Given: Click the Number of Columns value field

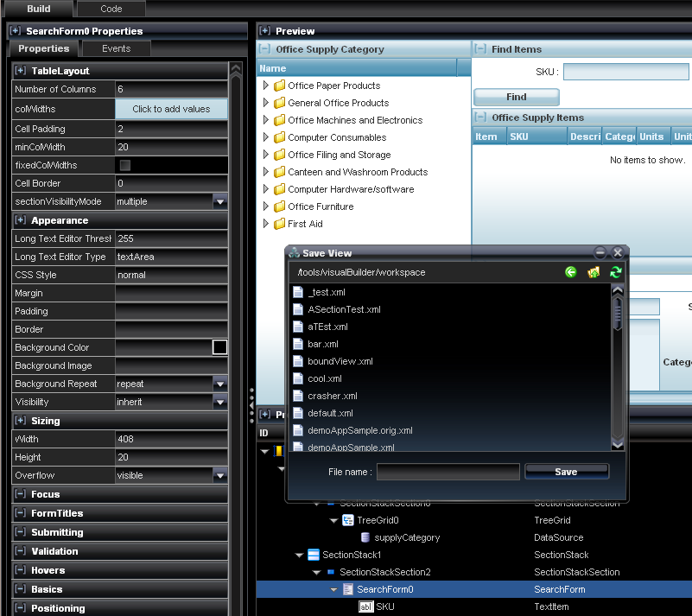Looking at the screenshot, I should [x=171, y=89].
